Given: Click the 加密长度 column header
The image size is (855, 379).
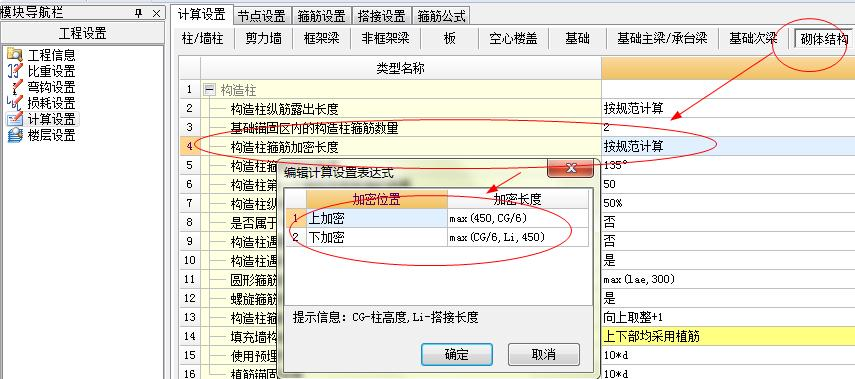Looking at the screenshot, I should tap(518, 200).
